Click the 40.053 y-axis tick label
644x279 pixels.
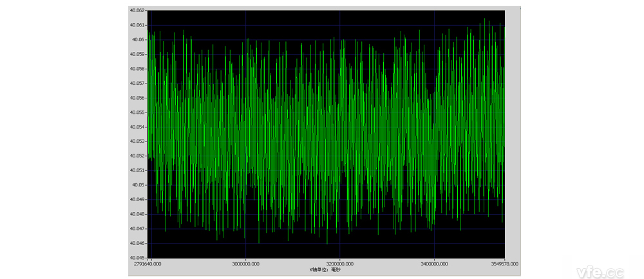pos(138,141)
